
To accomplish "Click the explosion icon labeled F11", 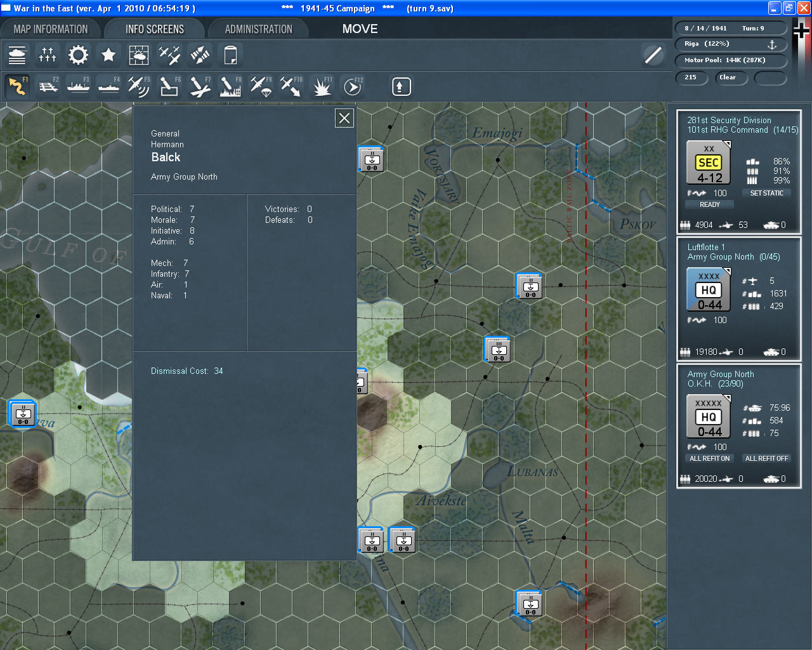I will (322, 86).
